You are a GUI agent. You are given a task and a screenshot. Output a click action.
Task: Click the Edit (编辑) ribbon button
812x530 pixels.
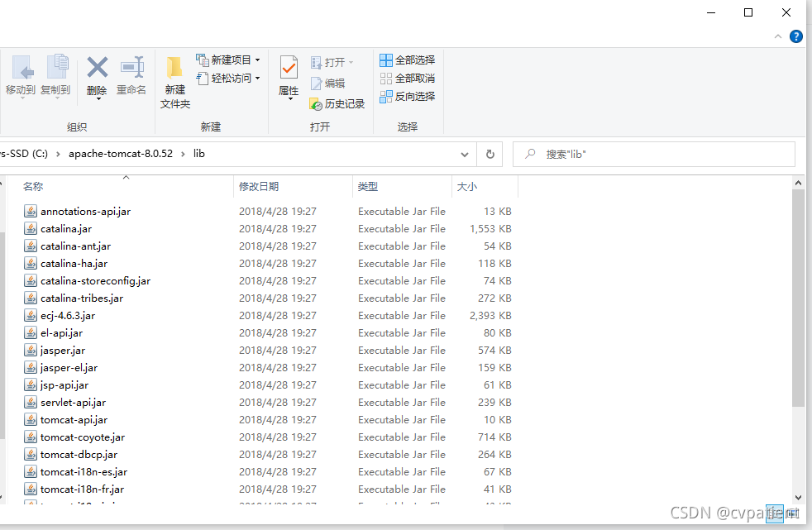pos(327,84)
